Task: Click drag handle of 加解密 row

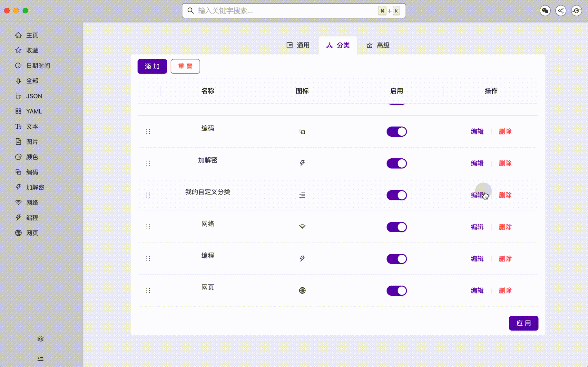Action: pos(148,163)
